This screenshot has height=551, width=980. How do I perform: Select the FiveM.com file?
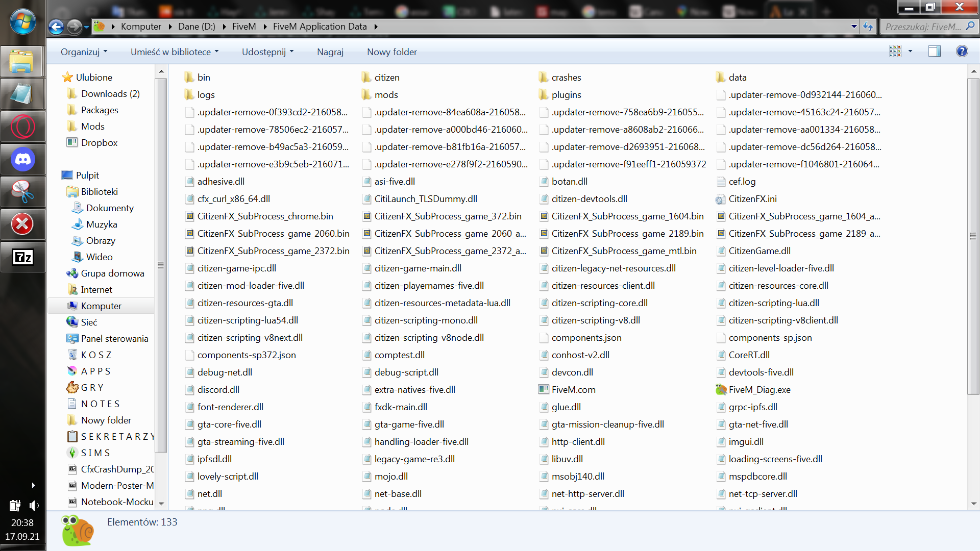[568, 390]
